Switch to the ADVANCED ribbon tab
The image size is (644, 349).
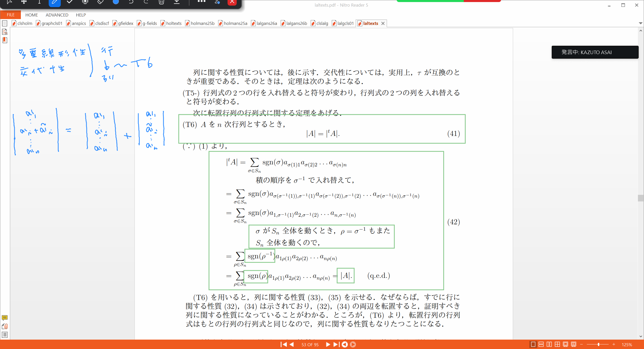(57, 15)
